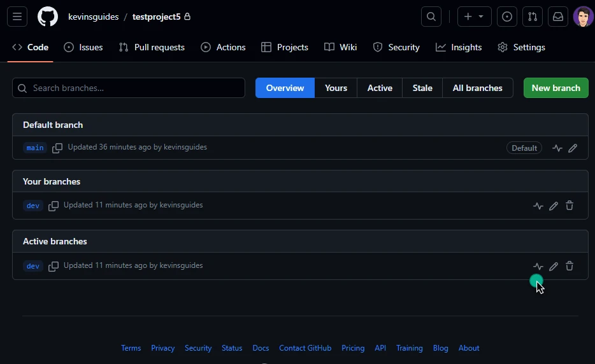Open dev branch link under Your branches
The height and width of the screenshot is (364, 595).
pyautogui.click(x=33, y=206)
